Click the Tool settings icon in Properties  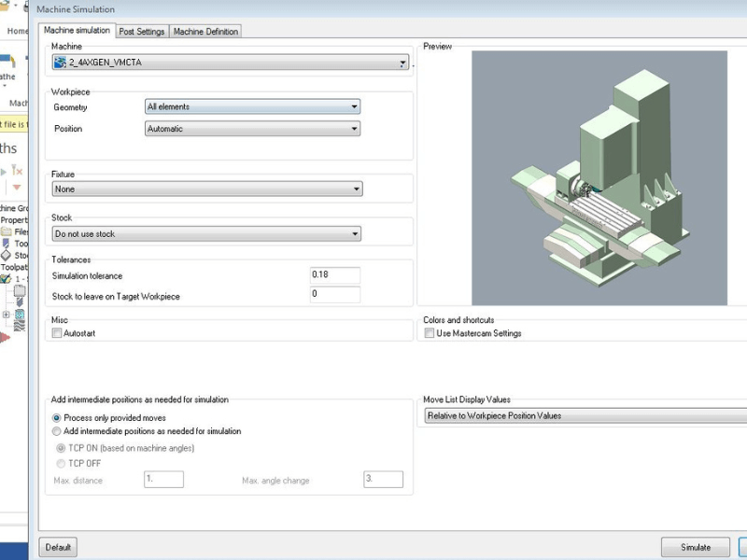pos(7,244)
